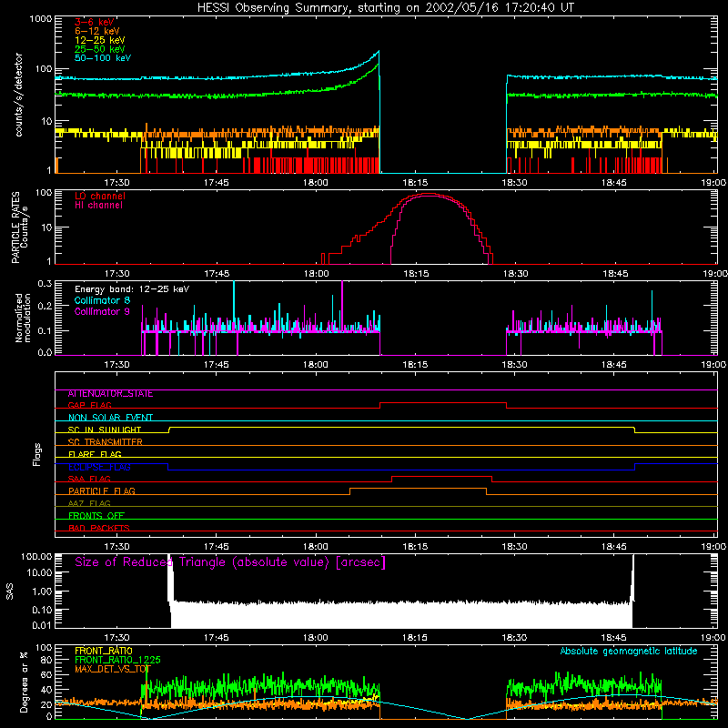Click the ATTENUATOR_STATE flag label
The image size is (728, 728).
click(110, 394)
